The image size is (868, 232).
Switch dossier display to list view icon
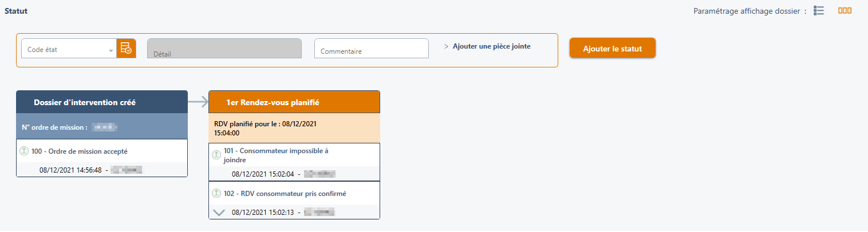819,11
